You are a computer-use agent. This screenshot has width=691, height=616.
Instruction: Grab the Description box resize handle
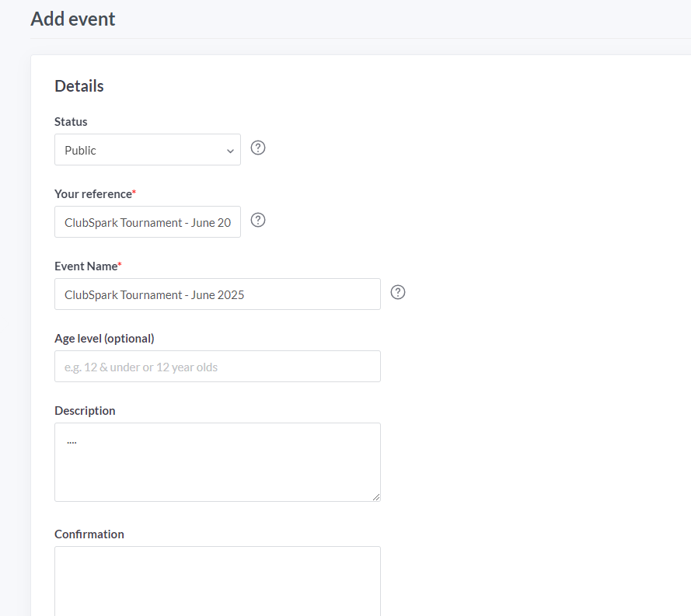coord(376,497)
